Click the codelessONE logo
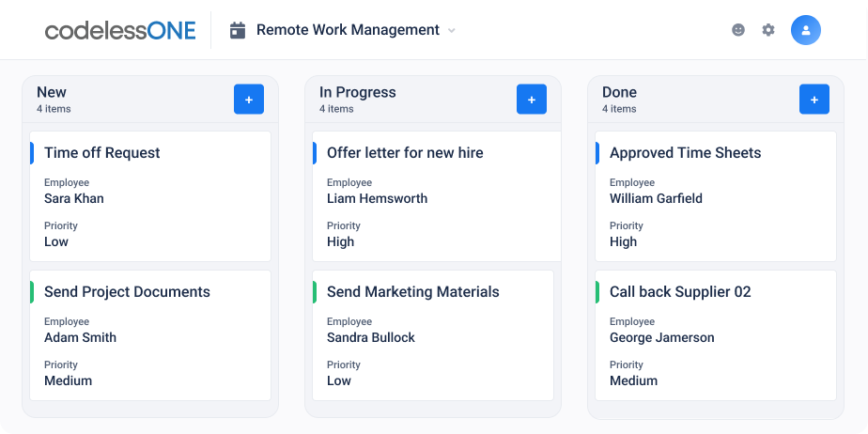Screen dimensions: 868x434 [120, 30]
